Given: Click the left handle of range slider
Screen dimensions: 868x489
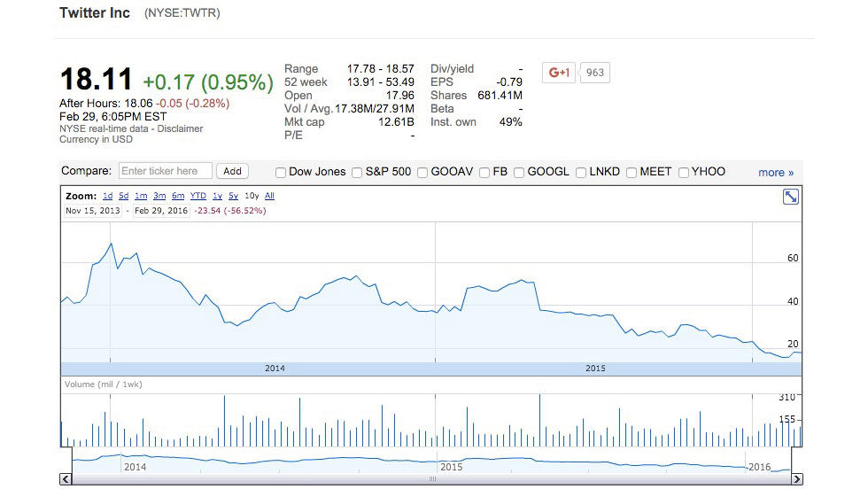Looking at the screenshot, I should pos(72,460).
